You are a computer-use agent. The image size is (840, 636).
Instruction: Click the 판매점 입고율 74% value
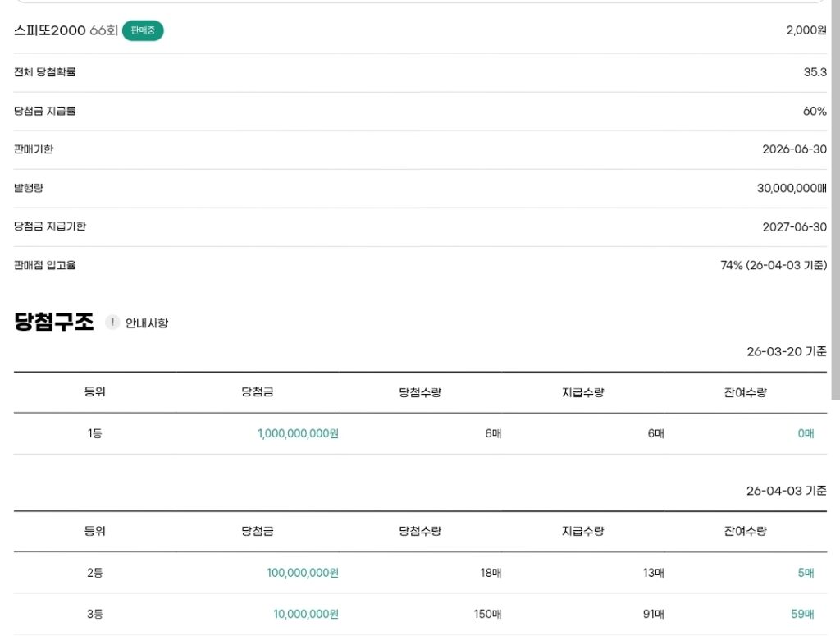774,265
